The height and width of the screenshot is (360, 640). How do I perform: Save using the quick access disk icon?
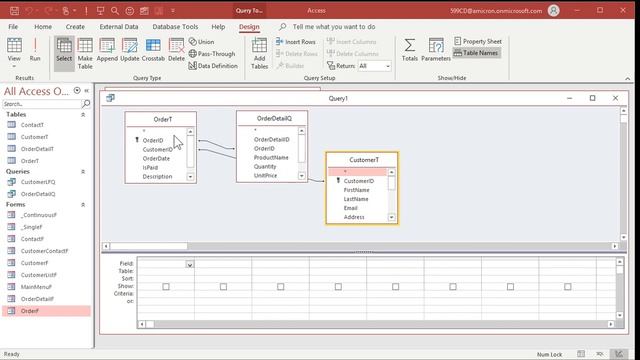14,11
